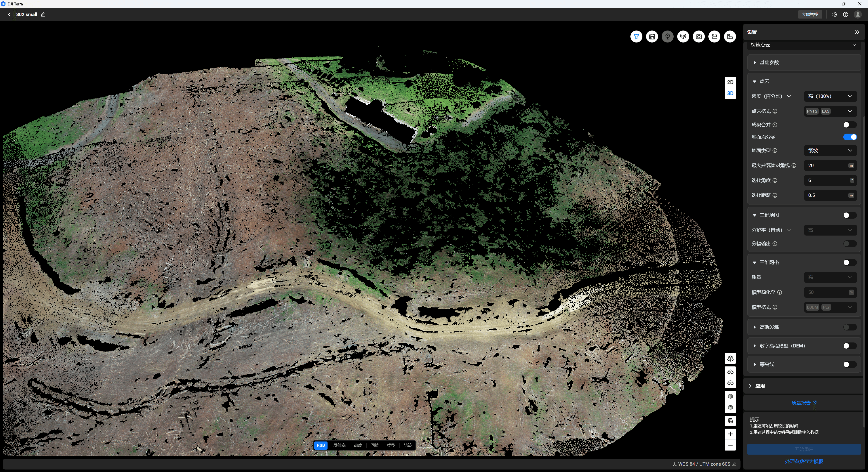Screen dimensions: 868x472
Task: Toggle the perspective grid icon
Action: (730, 421)
